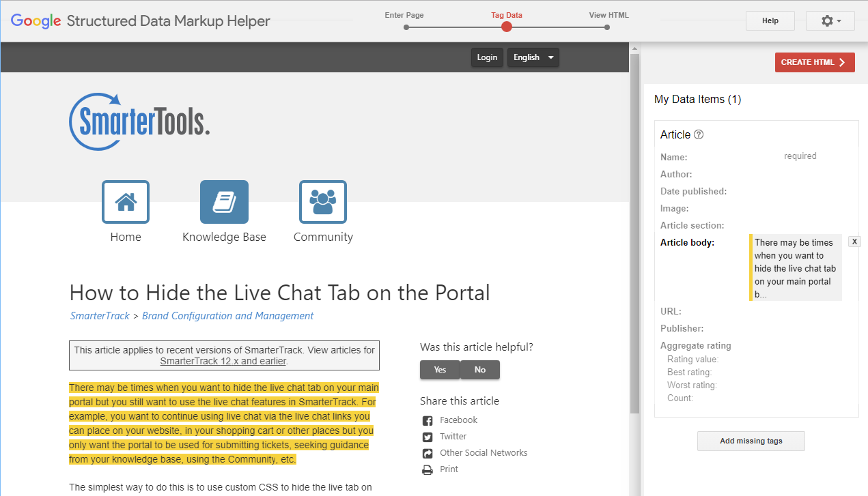Screen dimensions: 868x496
Task: Click the page's vertical scrollbar
Action: 634,232
